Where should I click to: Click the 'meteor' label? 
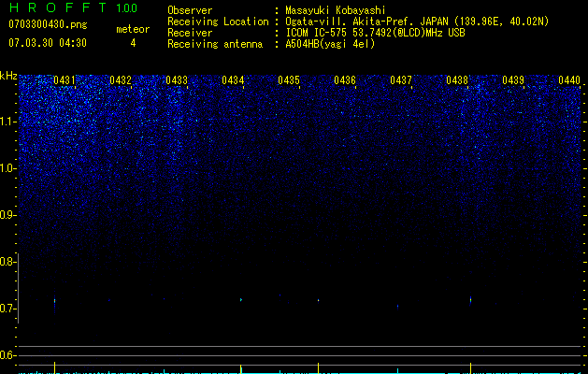[x=133, y=29]
